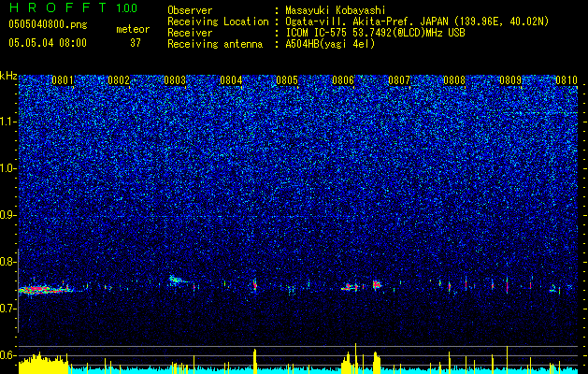Image resolution: width=588 pixels, height=374 pixels.
Task: Click the 0806 time marker
Action: click(343, 80)
